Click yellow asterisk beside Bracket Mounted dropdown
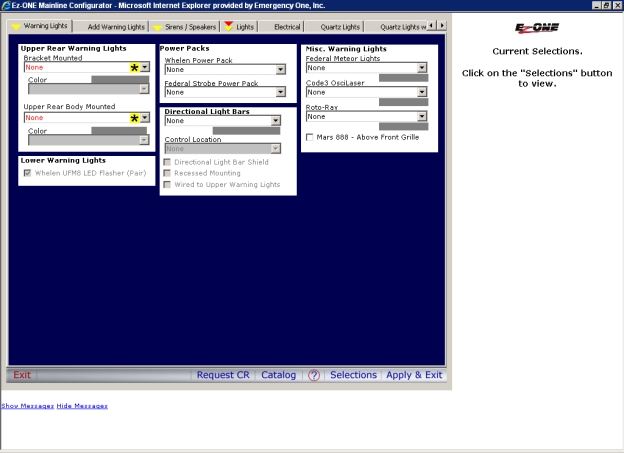Screen dimensions: 624x453 click(x=135, y=68)
